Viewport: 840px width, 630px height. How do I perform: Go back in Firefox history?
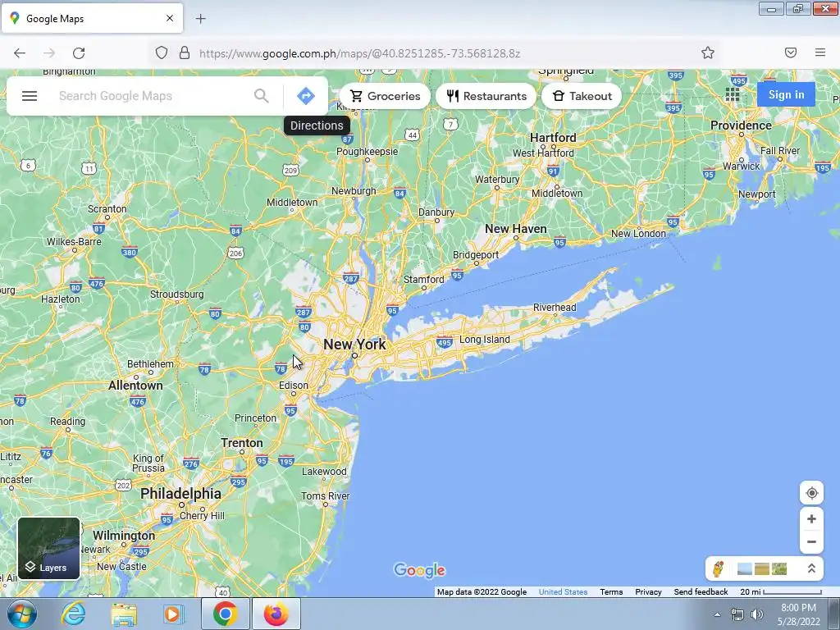coord(20,52)
